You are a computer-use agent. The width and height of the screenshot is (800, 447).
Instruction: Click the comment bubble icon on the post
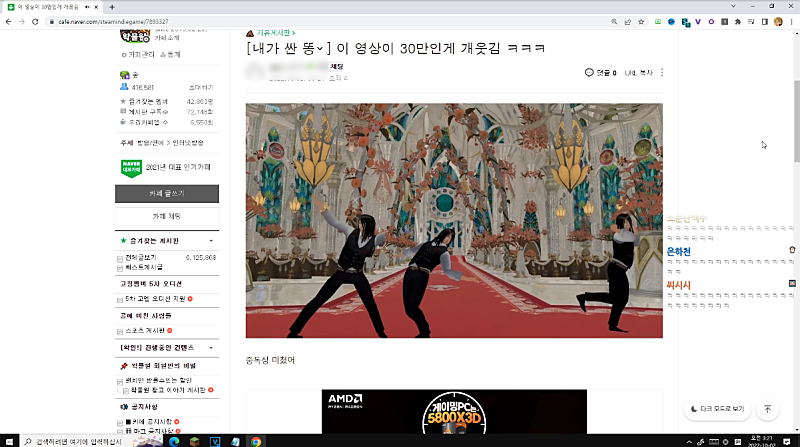589,72
